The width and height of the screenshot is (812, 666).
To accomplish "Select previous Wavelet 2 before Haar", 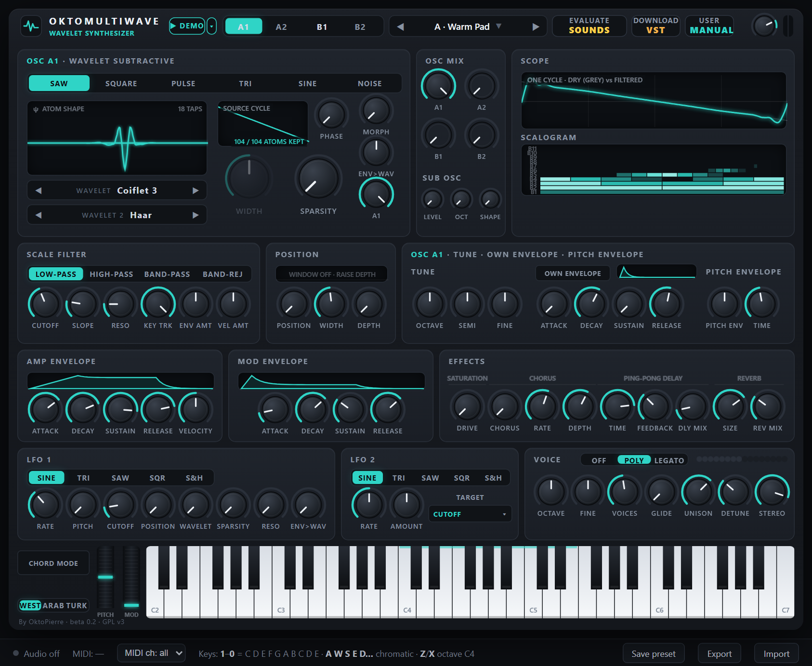I will [39, 215].
